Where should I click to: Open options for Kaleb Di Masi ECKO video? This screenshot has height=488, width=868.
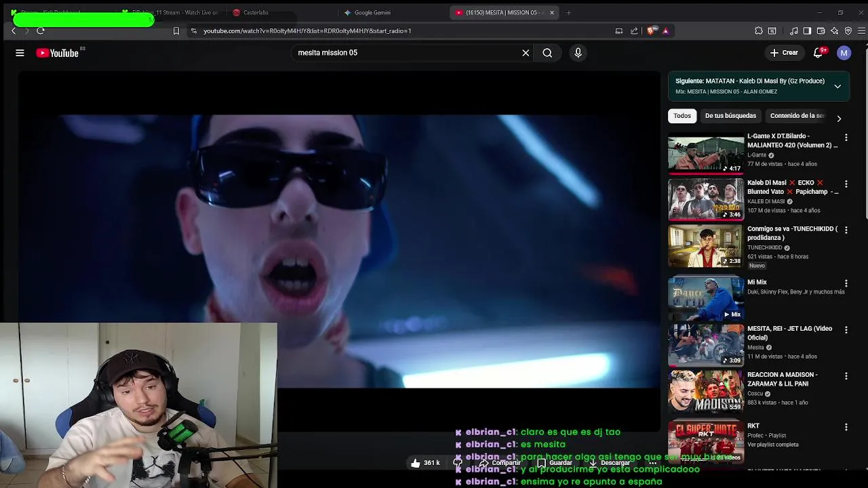pos(846,184)
